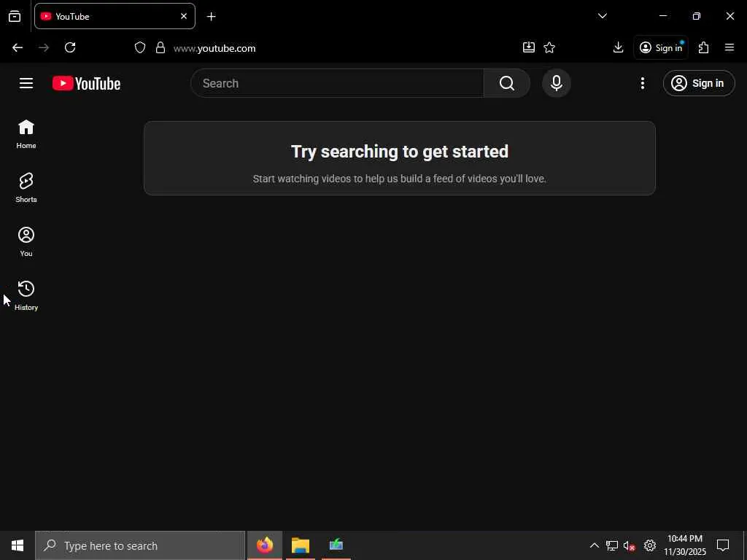Expand the list all tabs dropdown

pos(602,16)
